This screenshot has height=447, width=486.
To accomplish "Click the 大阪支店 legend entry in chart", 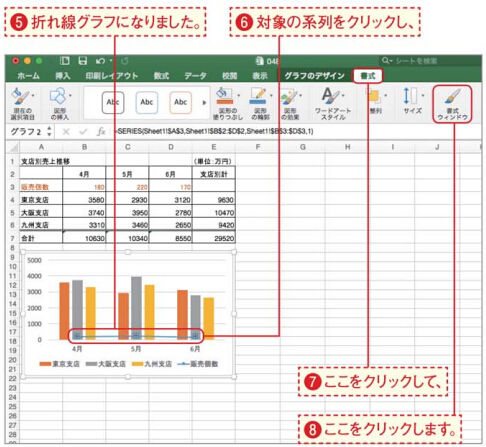I will click(105, 364).
